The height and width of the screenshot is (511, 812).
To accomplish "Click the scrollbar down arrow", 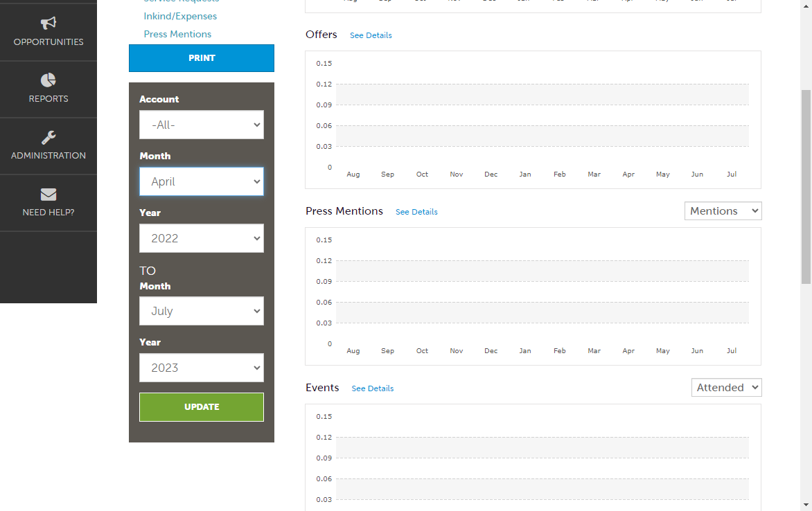I will pos(806,505).
